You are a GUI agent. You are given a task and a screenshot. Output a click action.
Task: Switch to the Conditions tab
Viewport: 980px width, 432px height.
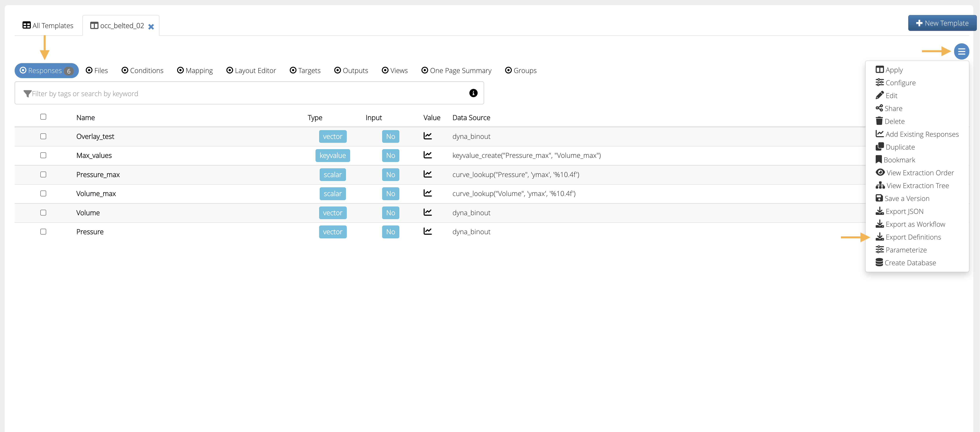(143, 70)
